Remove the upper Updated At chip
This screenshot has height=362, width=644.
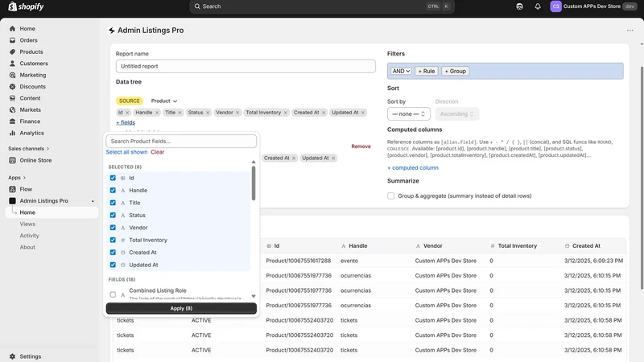click(x=363, y=113)
